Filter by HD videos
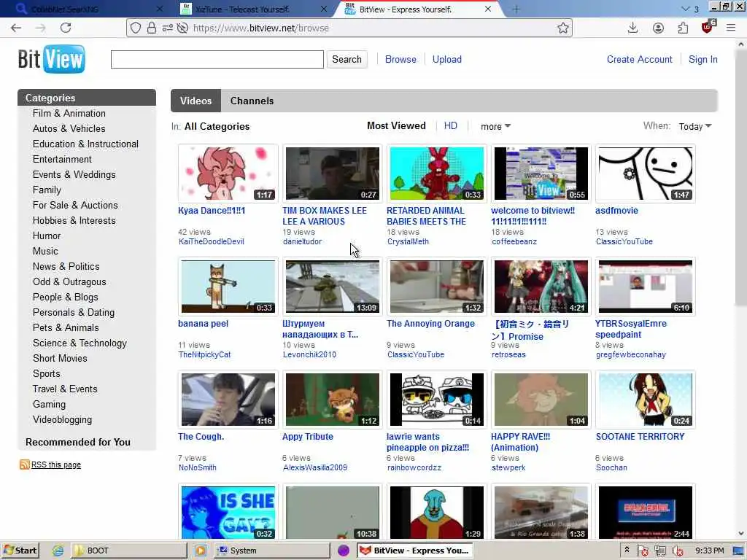This screenshot has height=560, width=747. (451, 125)
